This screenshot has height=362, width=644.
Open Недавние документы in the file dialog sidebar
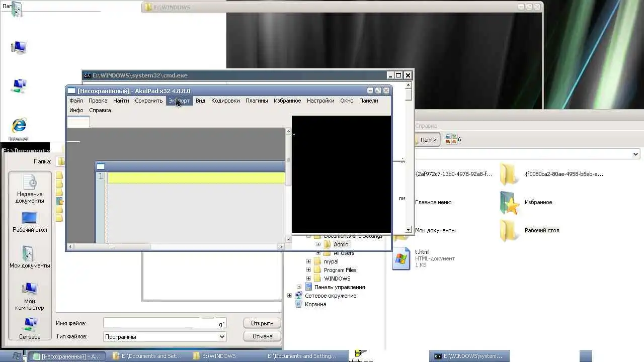(30, 189)
